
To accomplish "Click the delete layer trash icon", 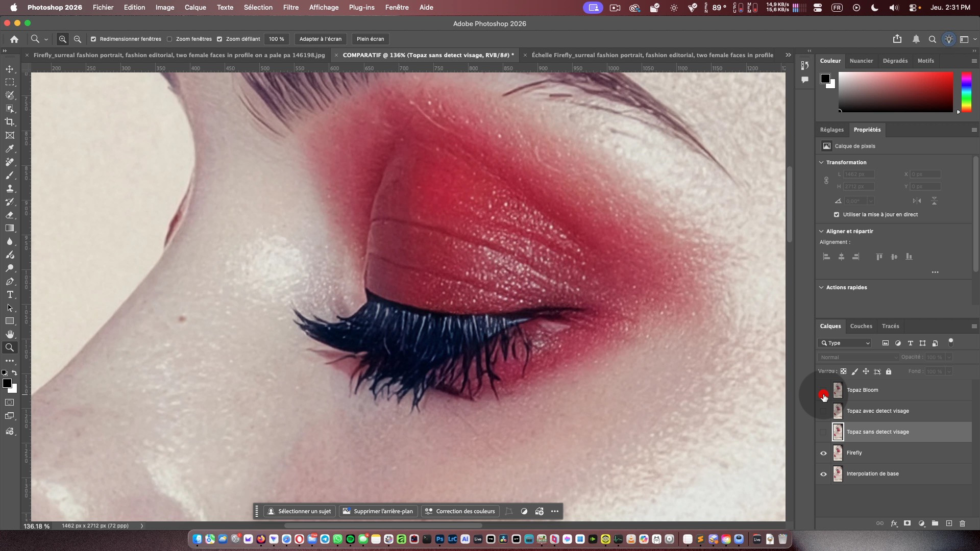I will point(962,523).
